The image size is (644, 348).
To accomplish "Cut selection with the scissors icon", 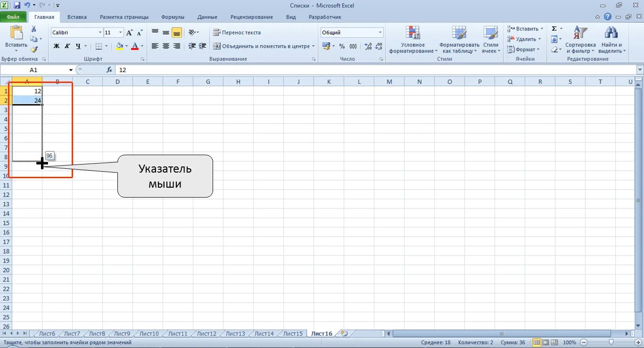I will [34, 29].
